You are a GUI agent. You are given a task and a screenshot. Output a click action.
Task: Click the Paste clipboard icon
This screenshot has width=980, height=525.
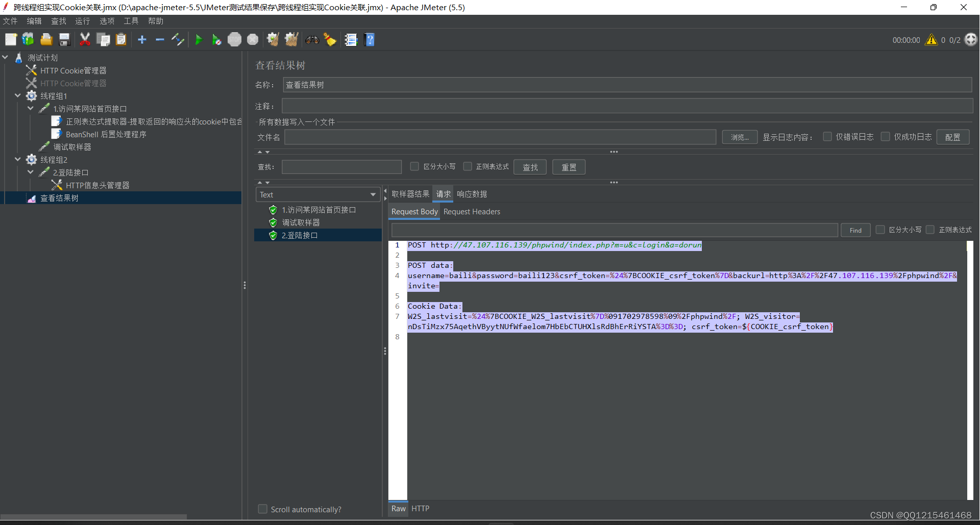(121, 39)
